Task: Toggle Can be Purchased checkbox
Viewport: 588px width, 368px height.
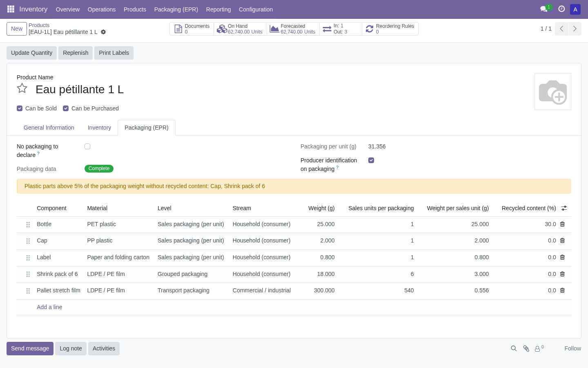Action: 66,108
